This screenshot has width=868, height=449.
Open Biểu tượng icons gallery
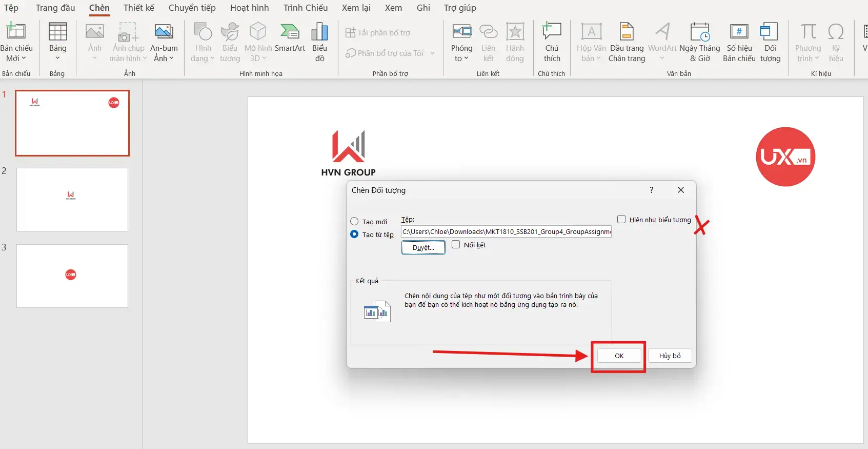230,32
